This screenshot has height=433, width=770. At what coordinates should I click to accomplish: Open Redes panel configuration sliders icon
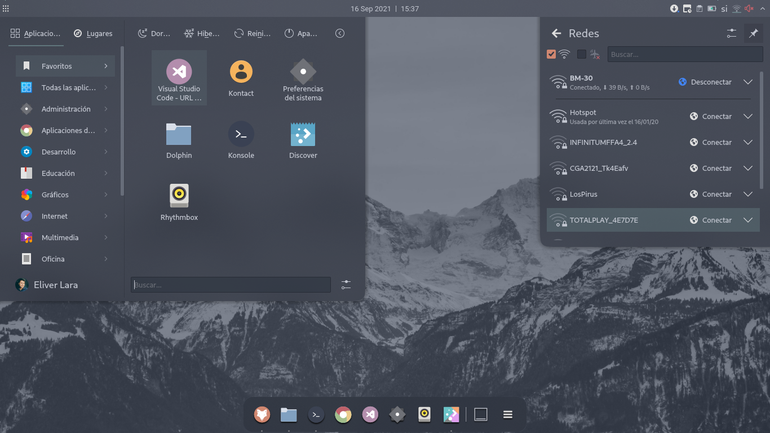[731, 33]
